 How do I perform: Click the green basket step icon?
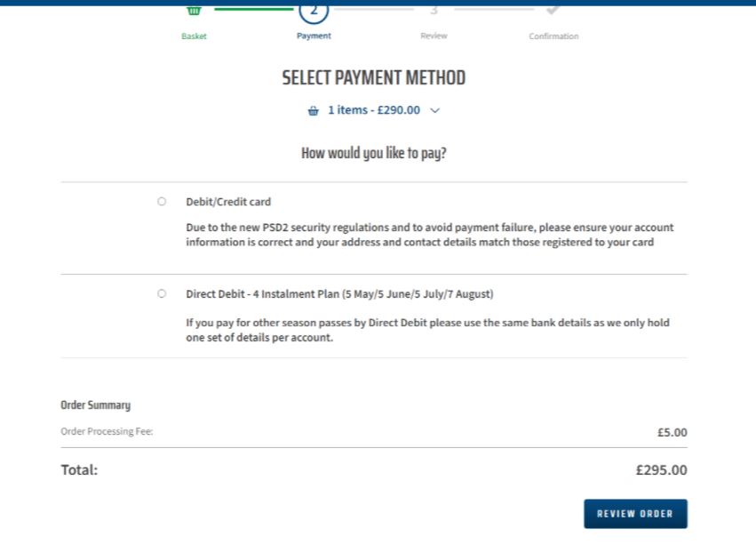click(194, 11)
